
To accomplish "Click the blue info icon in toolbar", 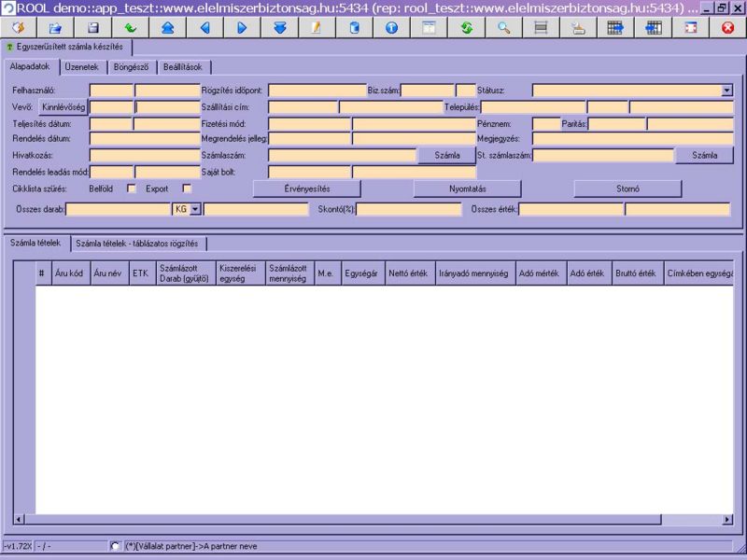I will (391, 27).
